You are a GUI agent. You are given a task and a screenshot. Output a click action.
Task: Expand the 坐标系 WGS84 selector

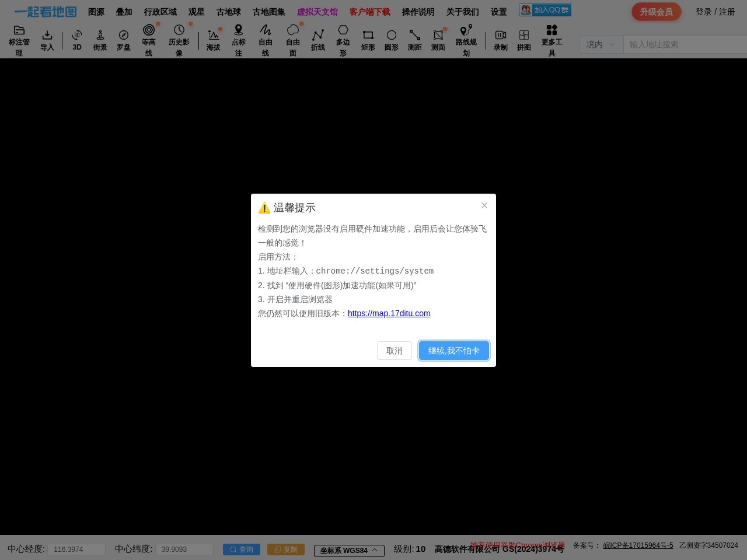click(x=348, y=549)
